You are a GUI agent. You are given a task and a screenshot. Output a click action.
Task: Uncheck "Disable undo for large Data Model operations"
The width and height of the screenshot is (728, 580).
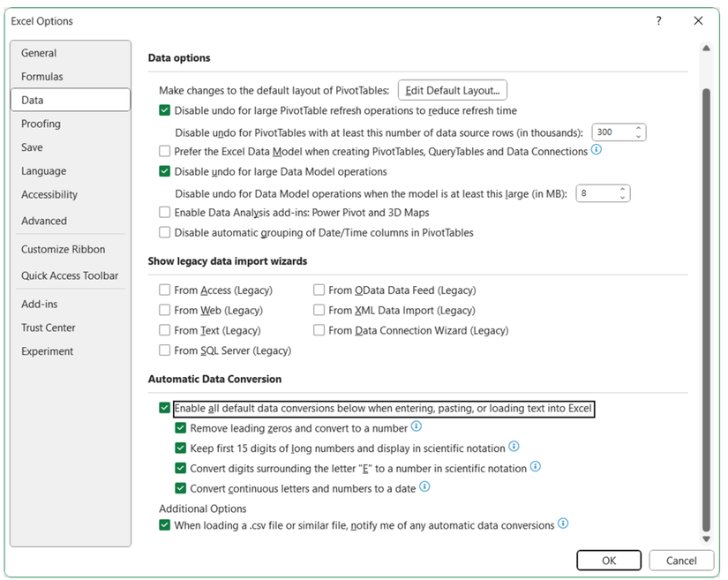coord(163,171)
